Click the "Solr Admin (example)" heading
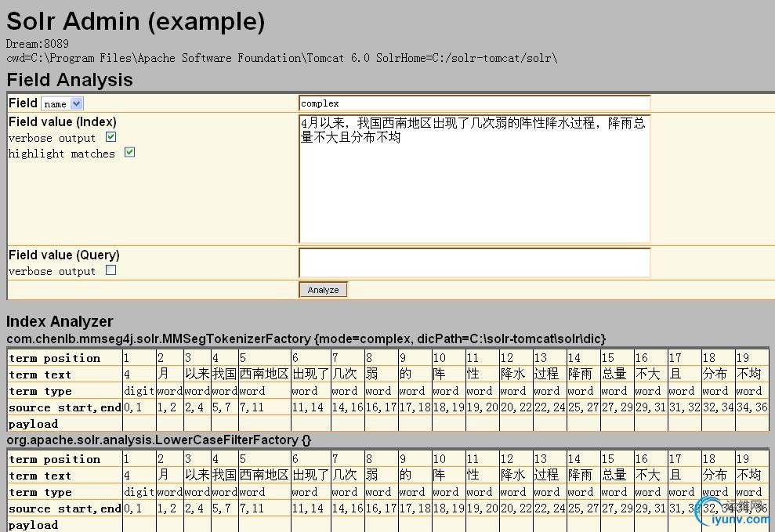775x532 pixels. point(136,21)
